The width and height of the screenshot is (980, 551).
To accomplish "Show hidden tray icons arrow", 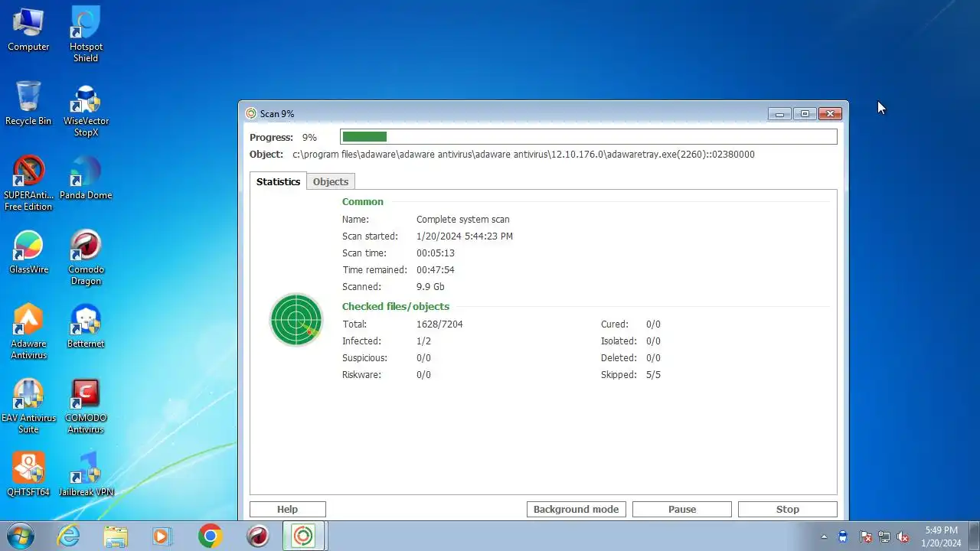I will click(x=824, y=536).
